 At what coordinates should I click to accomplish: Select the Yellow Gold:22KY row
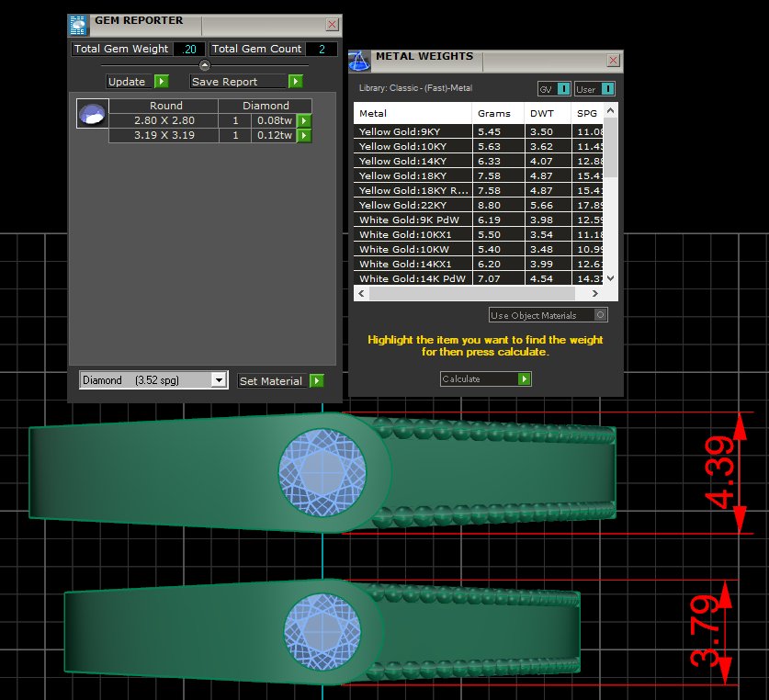click(478, 205)
